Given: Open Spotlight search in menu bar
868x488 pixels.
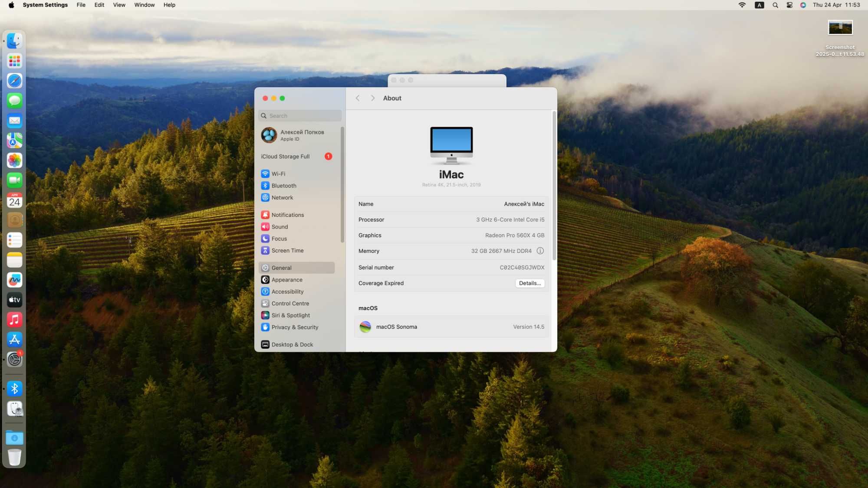Looking at the screenshot, I should click(x=775, y=5).
